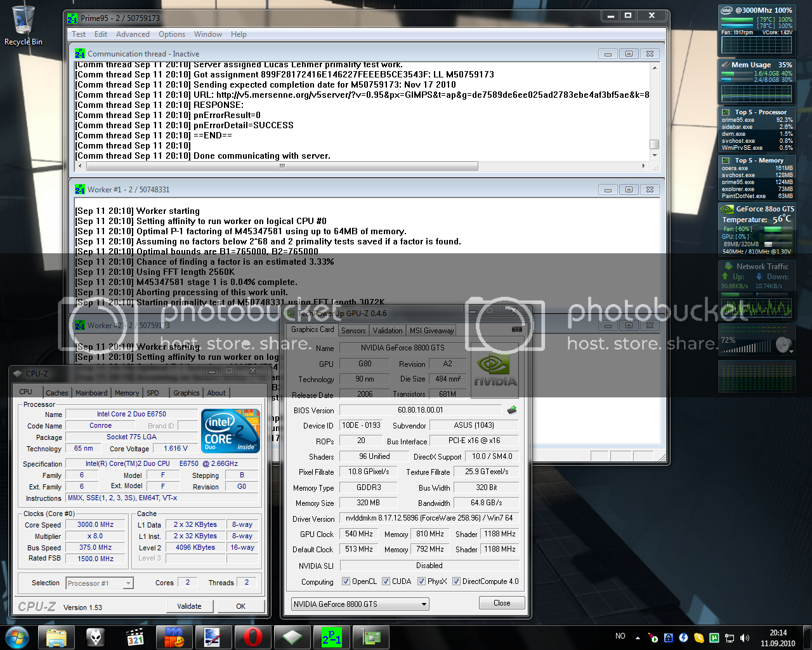
Task: Click the Prime95 taskbar icon
Action: click(331, 637)
